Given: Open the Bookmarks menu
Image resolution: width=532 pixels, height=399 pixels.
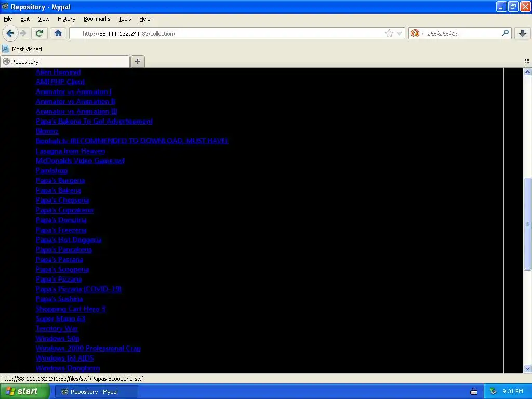Looking at the screenshot, I should click(97, 19).
